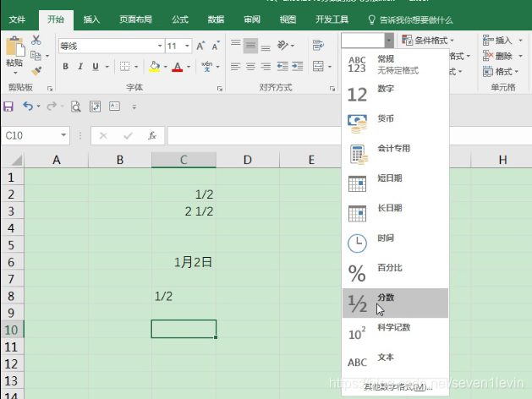Choose 时间 time format
The height and width of the screenshot is (399, 532).
tap(395, 243)
